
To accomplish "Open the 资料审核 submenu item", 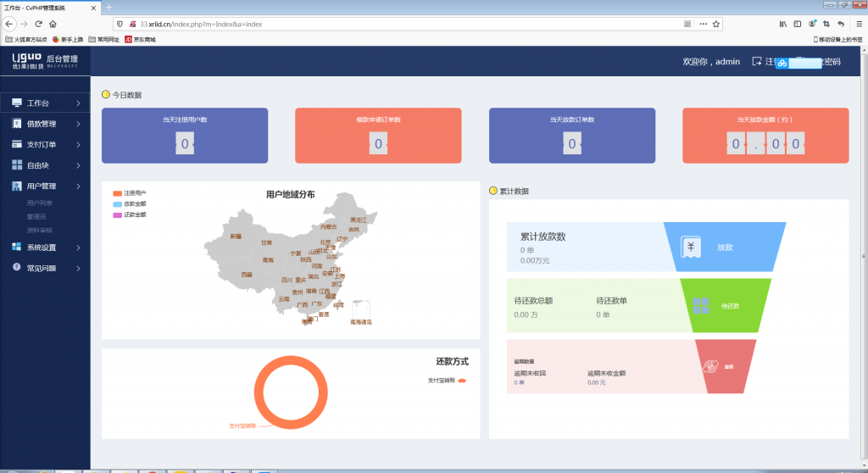I will pyautogui.click(x=39, y=231).
